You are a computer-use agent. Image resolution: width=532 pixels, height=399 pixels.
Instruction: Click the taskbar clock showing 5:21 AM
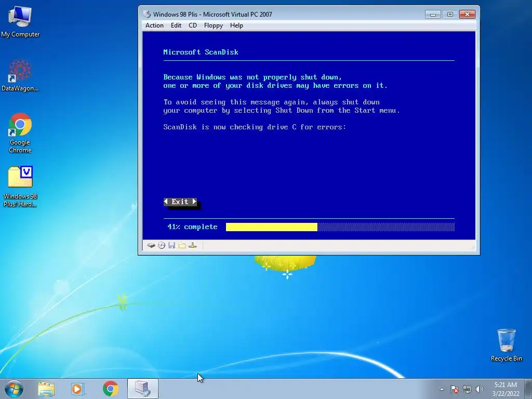click(506, 389)
